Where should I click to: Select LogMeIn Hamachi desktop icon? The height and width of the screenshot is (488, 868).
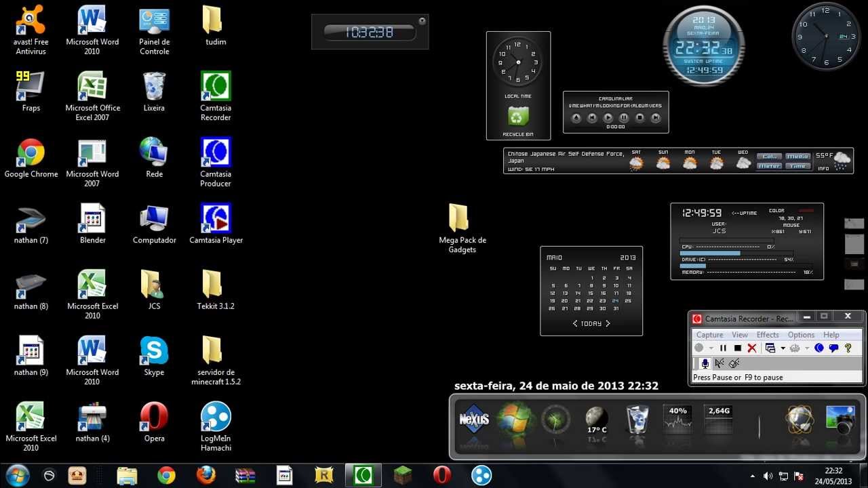coord(216,427)
